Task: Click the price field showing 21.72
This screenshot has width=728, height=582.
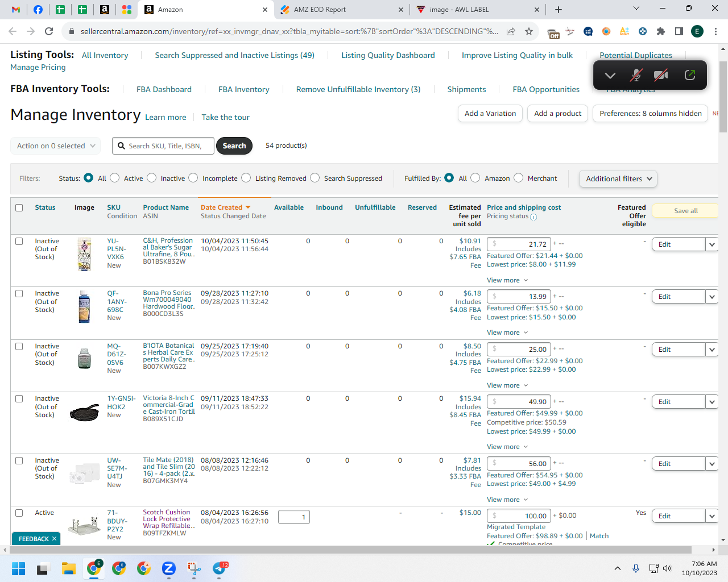Action: (519, 244)
